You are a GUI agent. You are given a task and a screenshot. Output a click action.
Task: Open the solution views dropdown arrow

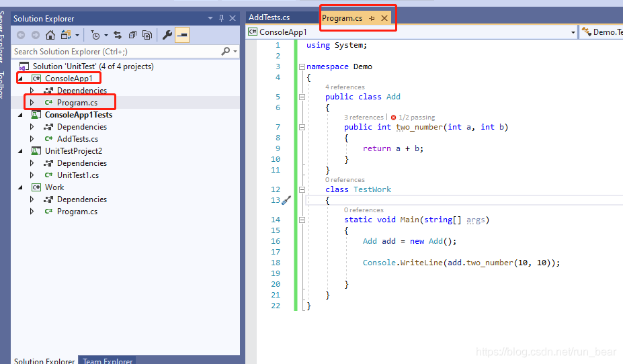77,36
